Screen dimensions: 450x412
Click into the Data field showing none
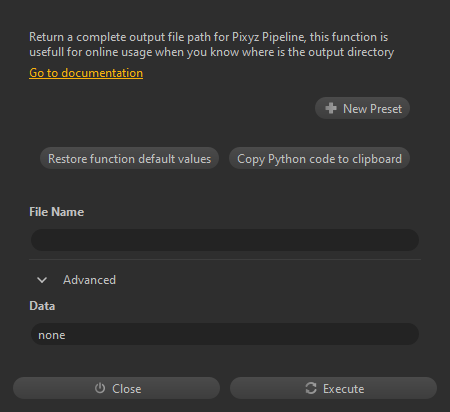coord(225,334)
